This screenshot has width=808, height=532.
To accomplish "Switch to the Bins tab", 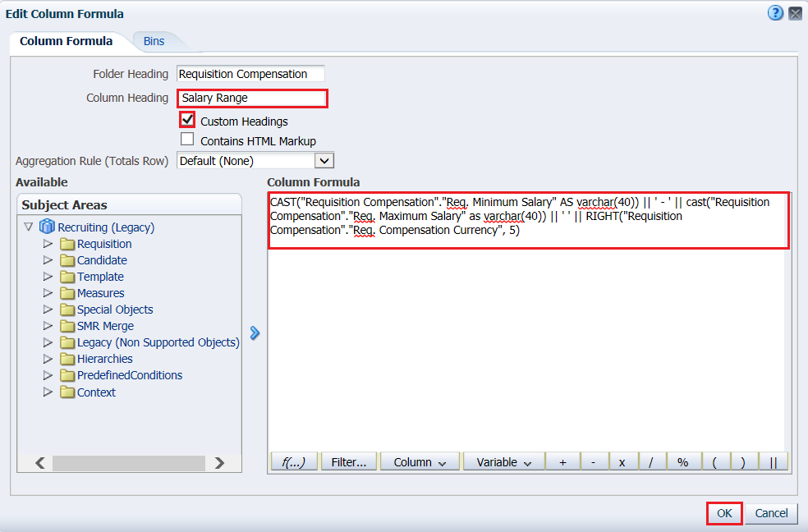I will point(154,41).
